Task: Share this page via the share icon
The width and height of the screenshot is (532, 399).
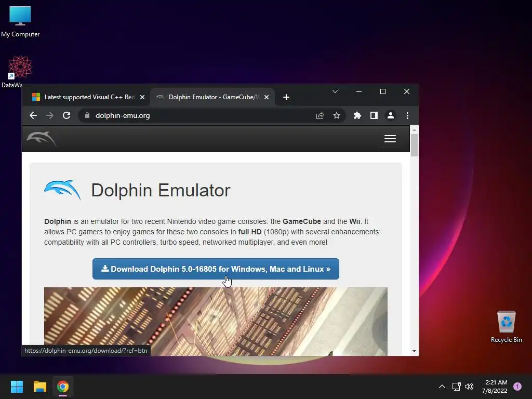Action: pos(320,116)
